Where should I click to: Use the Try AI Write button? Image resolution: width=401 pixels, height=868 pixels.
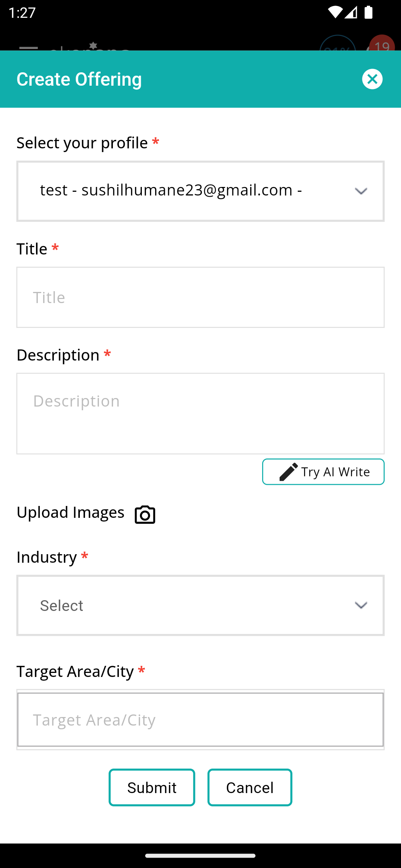tap(323, 472)
